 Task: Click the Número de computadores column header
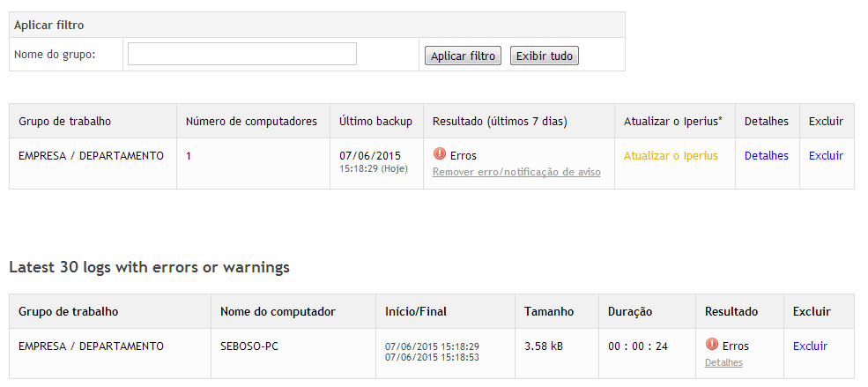(251, 122)
